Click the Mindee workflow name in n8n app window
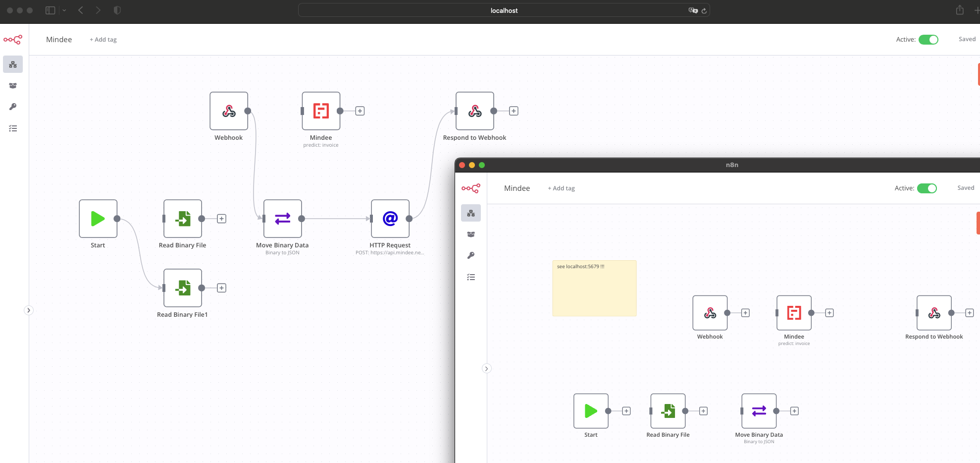Viewport: 980px width, 463px height. coord(517,188)
